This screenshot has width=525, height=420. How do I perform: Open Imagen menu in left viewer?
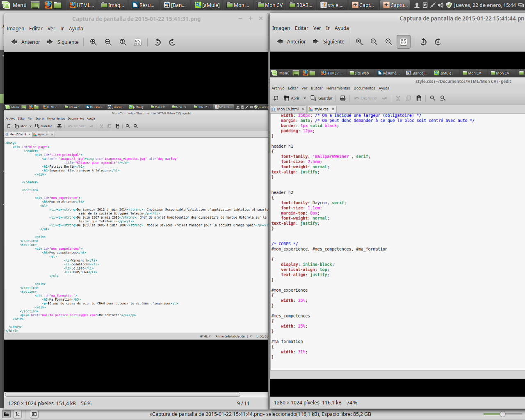[x=15, y=29]
